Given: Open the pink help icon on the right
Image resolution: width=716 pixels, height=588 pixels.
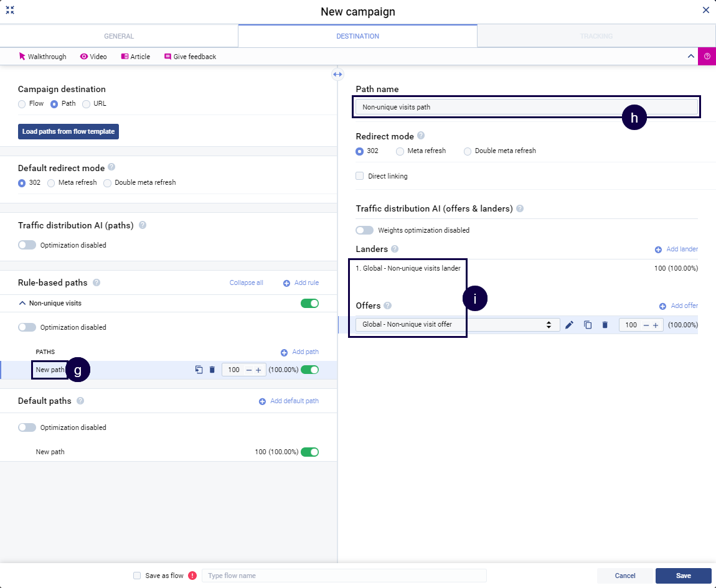Looking at the screenshot, I should tap(707, 56).
